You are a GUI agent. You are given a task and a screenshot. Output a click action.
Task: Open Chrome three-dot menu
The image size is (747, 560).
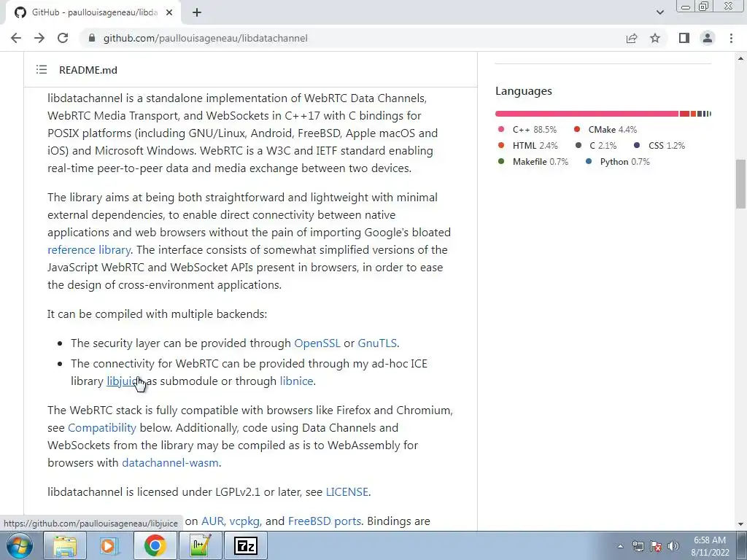pos(731,38)
